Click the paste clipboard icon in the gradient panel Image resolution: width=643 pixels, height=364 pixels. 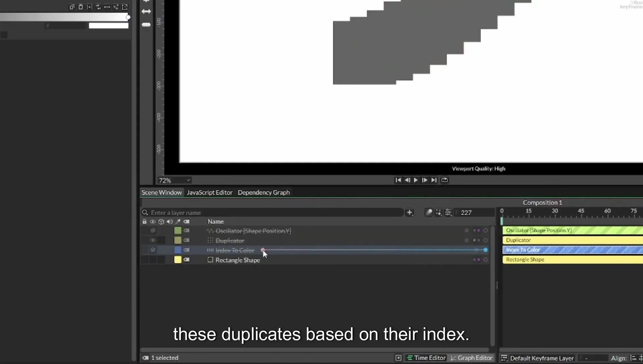(81, 7)
